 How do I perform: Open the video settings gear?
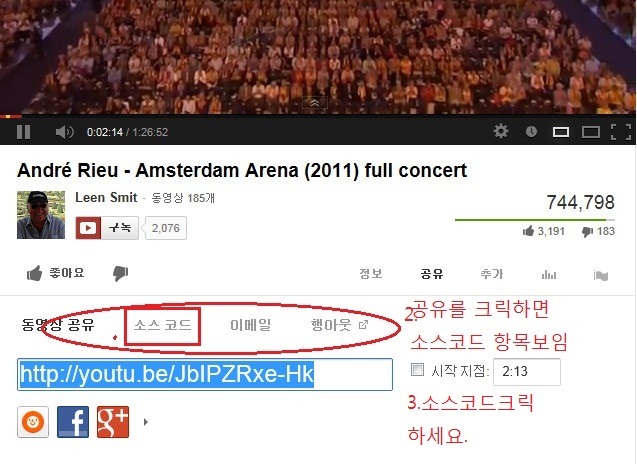pos(500,131)
